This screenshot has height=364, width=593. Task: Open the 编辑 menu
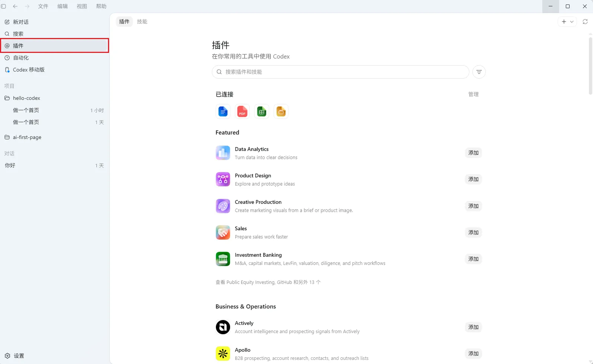coord(63,6)
